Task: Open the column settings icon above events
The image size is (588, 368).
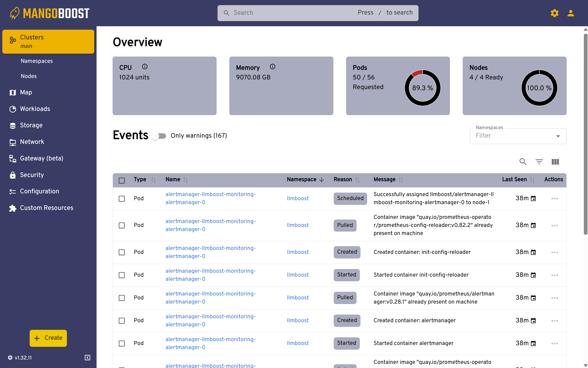Action: (x=555, y=162)
